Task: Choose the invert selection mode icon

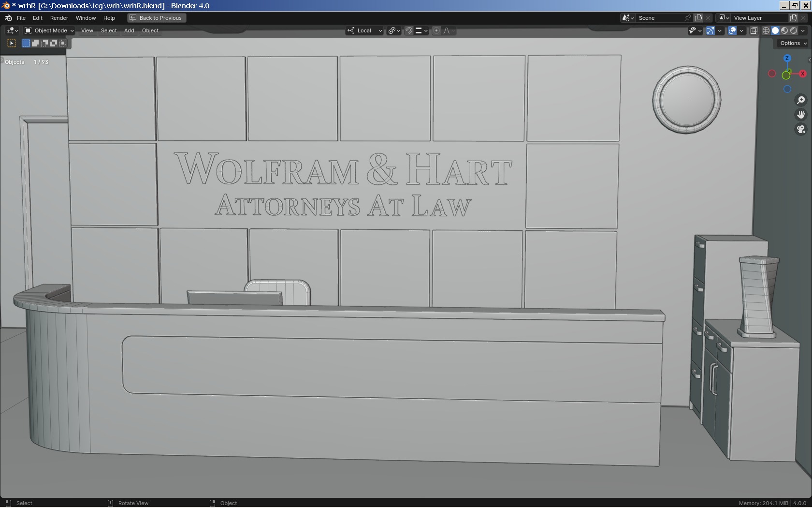Action: 54,43
